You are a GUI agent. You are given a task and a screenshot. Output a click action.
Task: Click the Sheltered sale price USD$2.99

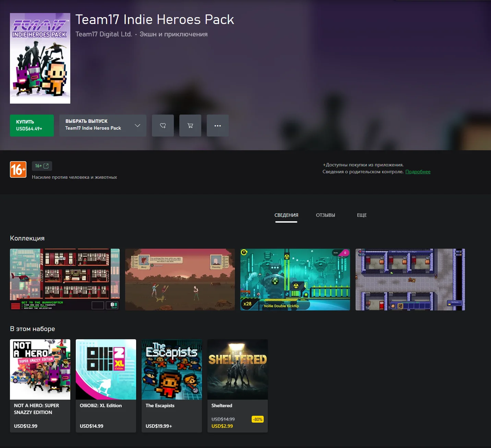(x=222, y=426)
